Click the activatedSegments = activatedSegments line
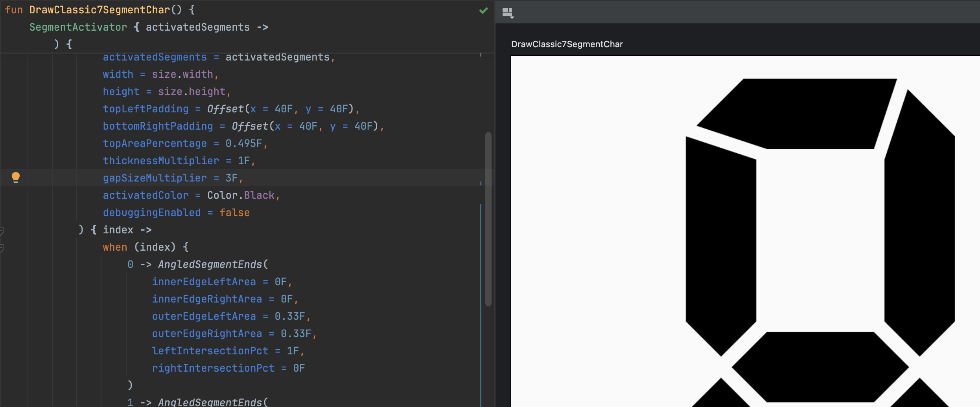Image resolution: width=980 pixels, height=407 pixels. pyautogui.click(x=219, y=57)
